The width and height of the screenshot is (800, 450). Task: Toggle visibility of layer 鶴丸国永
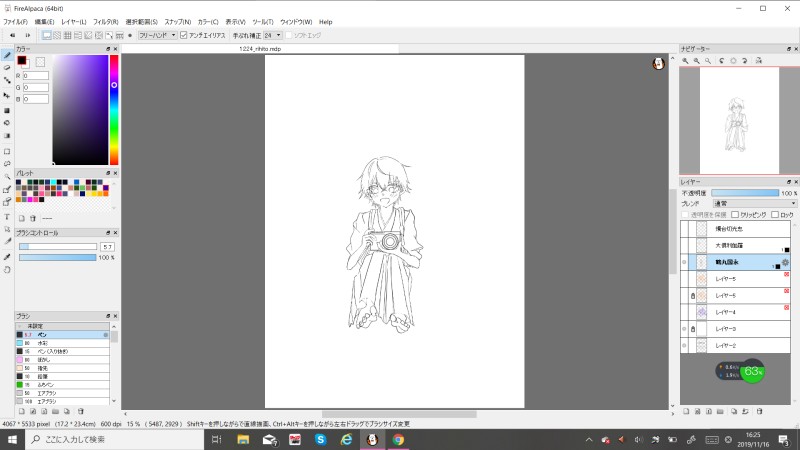pos(684,262)
